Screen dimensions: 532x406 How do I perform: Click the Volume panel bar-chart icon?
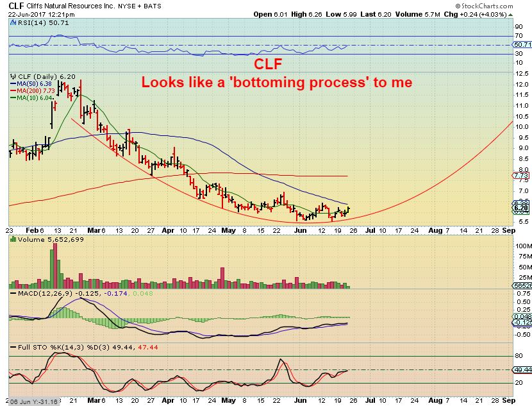click(13, 239)
